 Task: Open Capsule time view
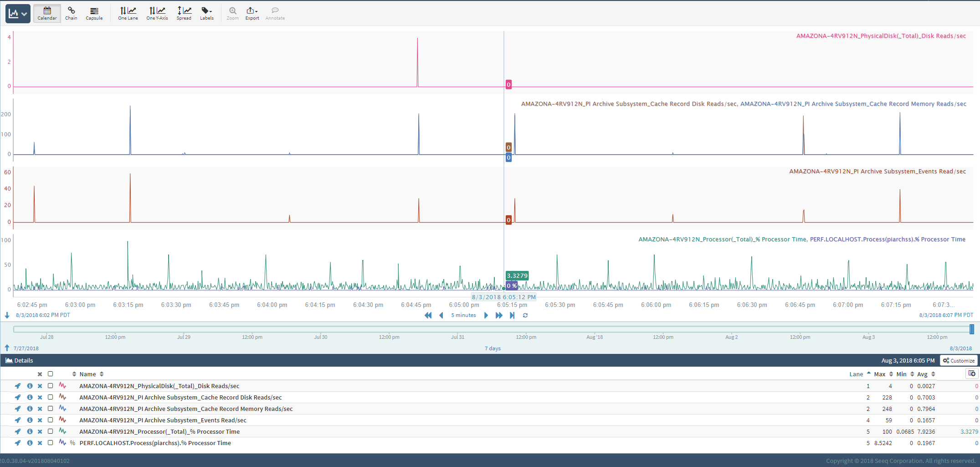pyautogui.click(x=94, y=13)
